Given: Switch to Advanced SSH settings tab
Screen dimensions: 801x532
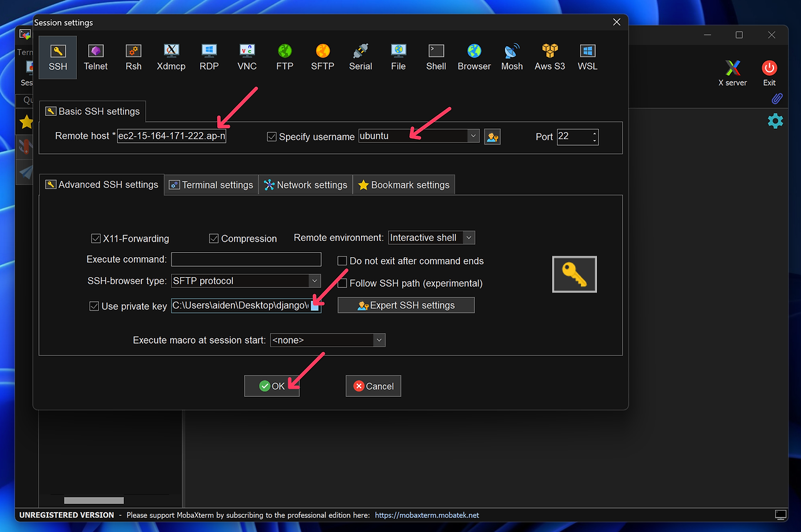Looking at the screenshot, I should (102, 185).
